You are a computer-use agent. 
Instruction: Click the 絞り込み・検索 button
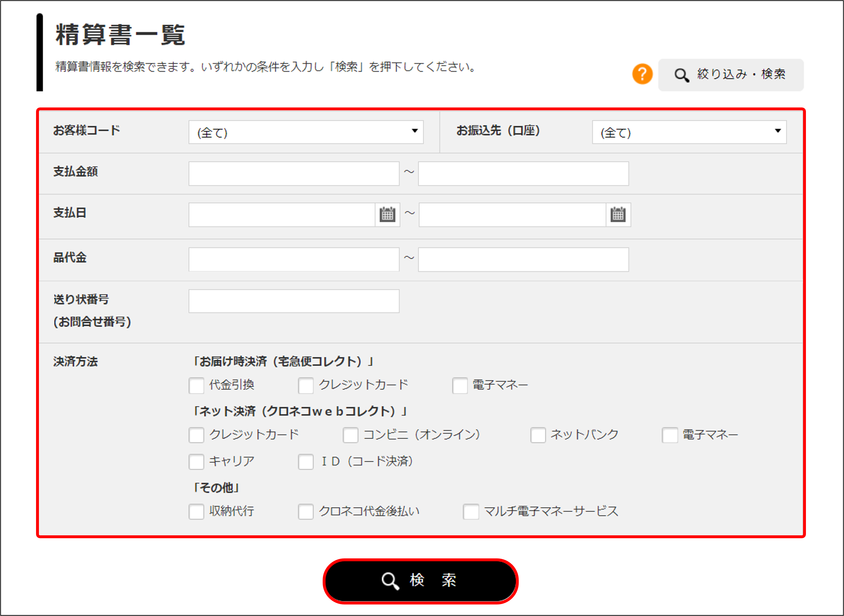click(731, 75)
